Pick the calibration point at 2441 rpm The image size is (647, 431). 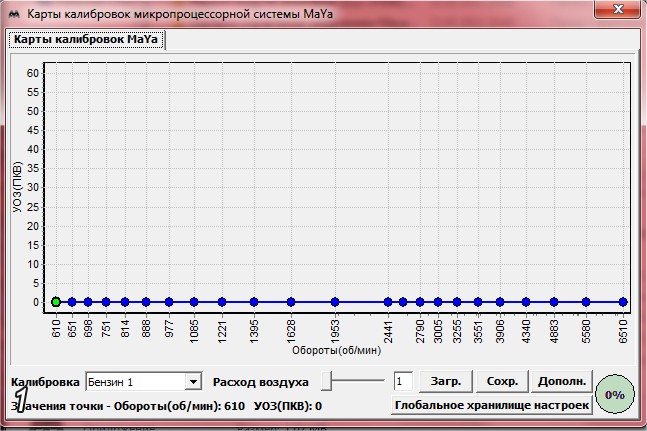tap(387, 301)
